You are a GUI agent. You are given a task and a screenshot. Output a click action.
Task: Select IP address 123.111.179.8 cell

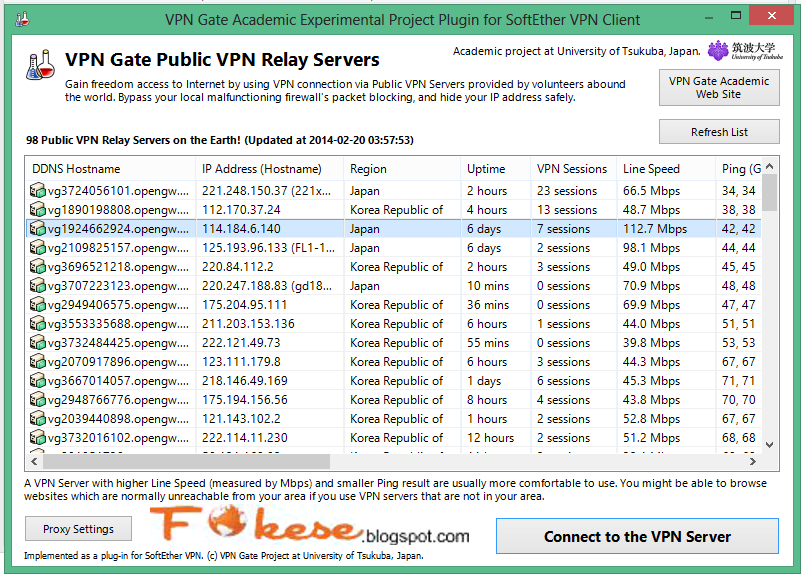coord(269,362)
